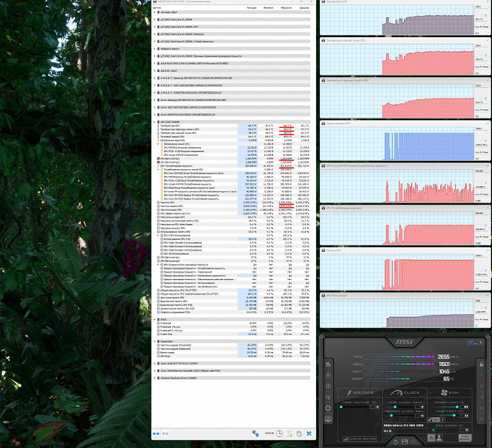Image resolution: width=492 pixels, height=448 pixels.
Task: Open the Curve Editor button
Action: [x=360, y=439]
